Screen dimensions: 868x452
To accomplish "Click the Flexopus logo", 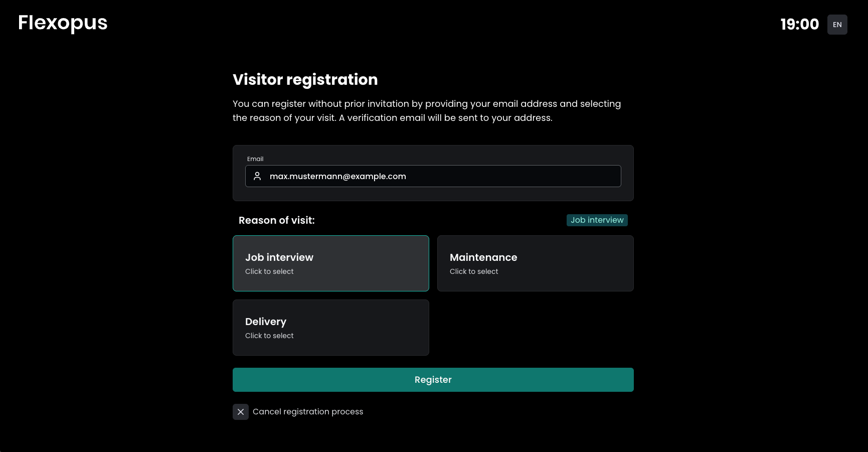I will [63, 23].
